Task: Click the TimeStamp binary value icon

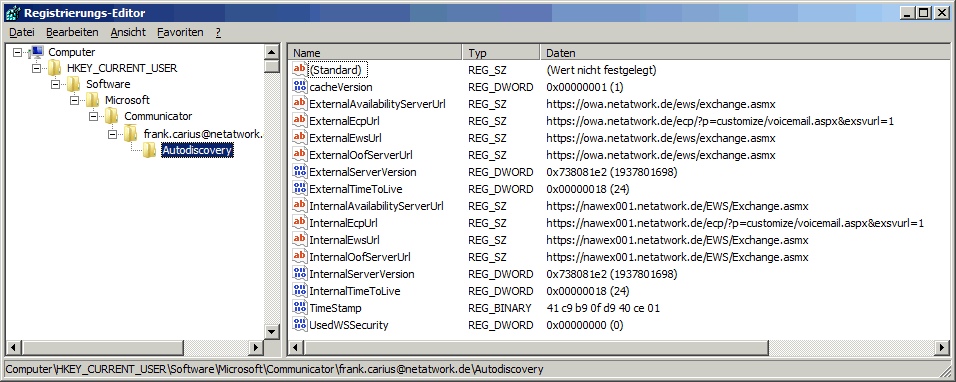Action: pyautogui.click(x=300, y=308)
